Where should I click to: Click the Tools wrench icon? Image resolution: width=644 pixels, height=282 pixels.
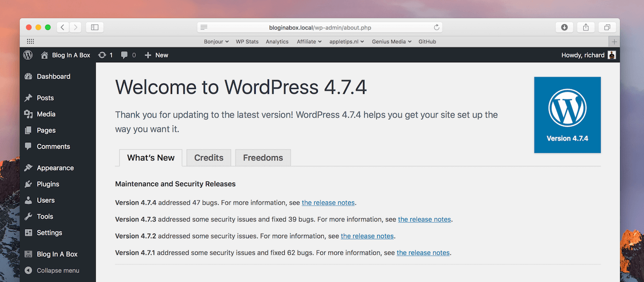pyautogui.click(x=29, y=217)
